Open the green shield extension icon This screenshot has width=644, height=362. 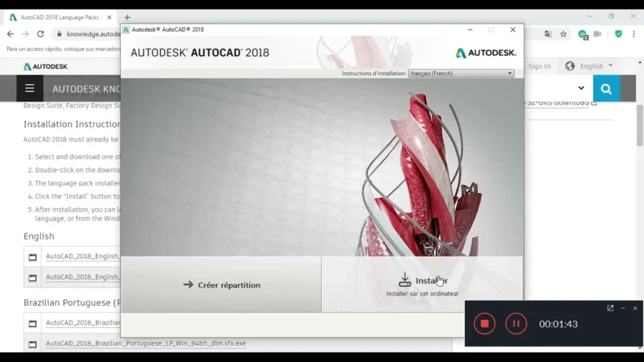619,34
